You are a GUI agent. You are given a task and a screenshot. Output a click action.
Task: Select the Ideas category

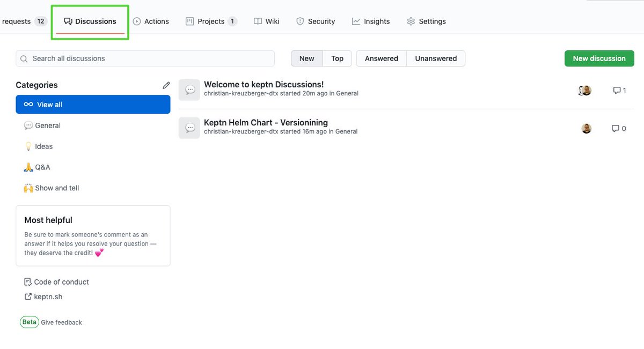coord(93,146)
